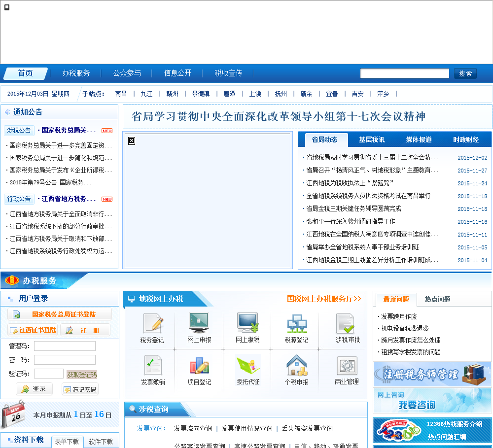
Task: Switch to the 时政财经 news tab
Action: coord(466,139)
